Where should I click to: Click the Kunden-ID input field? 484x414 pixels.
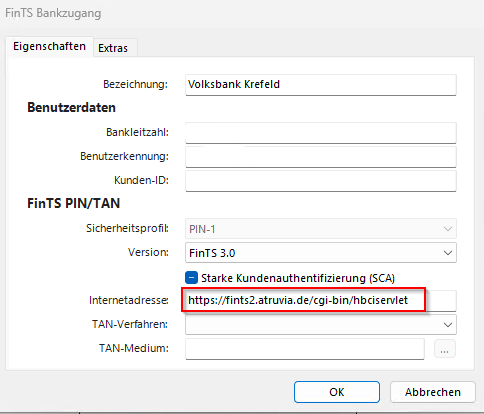pos(321,181)
